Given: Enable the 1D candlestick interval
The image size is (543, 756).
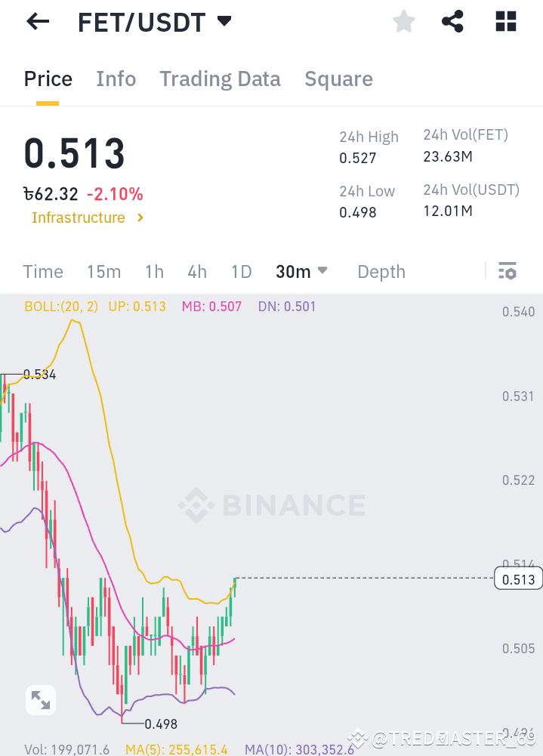Looking at the screenshot, I should [241, 271].
